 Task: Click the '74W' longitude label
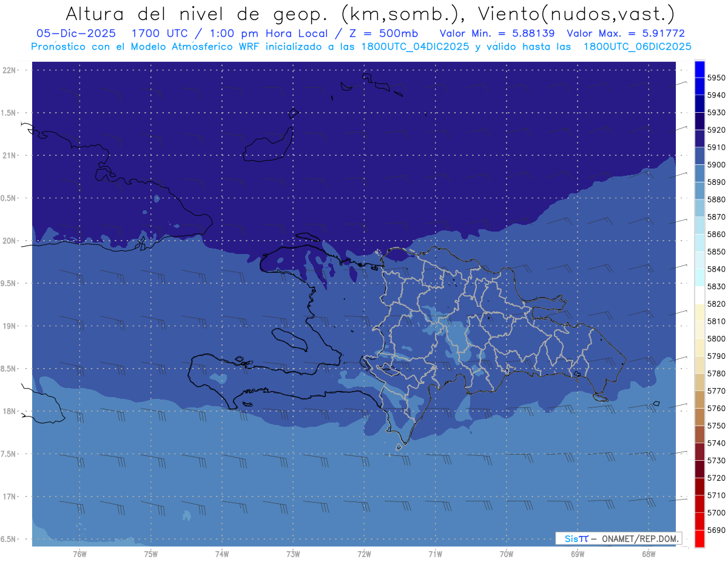click(x=222, y=554)
